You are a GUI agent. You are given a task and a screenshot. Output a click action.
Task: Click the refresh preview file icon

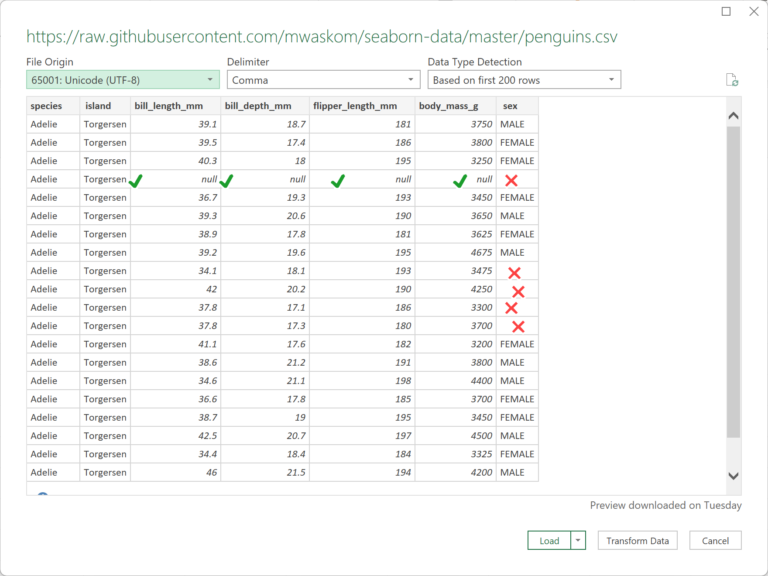(x=732, y=80)
